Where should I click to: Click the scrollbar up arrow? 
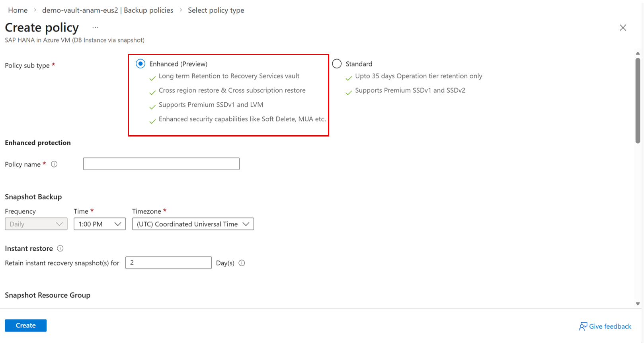[x=638, y=53]
